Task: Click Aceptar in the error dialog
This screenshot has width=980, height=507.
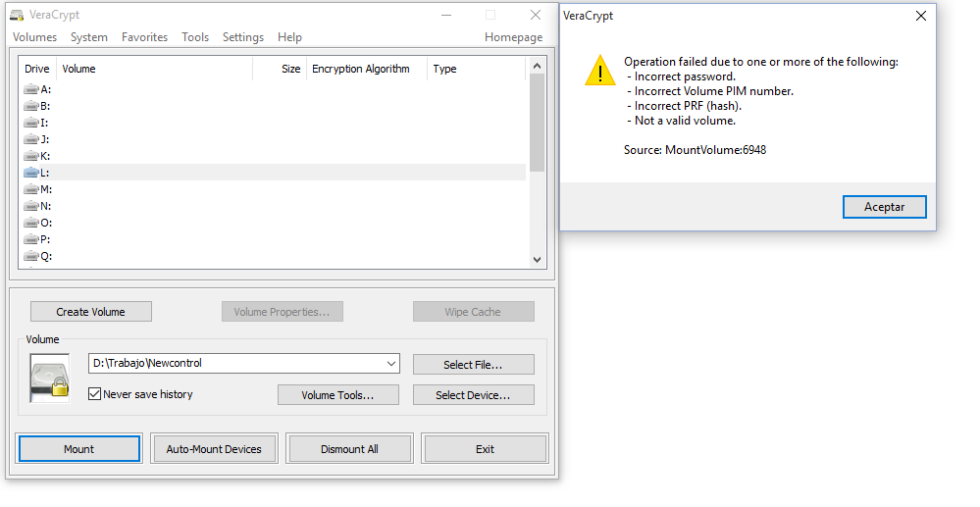Action: [x=885, y=207]
